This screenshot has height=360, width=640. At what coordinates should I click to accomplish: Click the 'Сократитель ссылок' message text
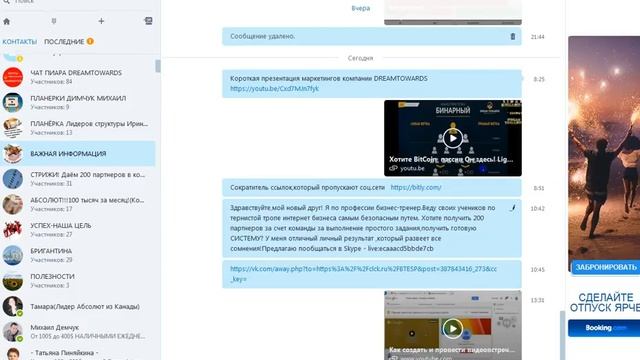coord(307,187)
